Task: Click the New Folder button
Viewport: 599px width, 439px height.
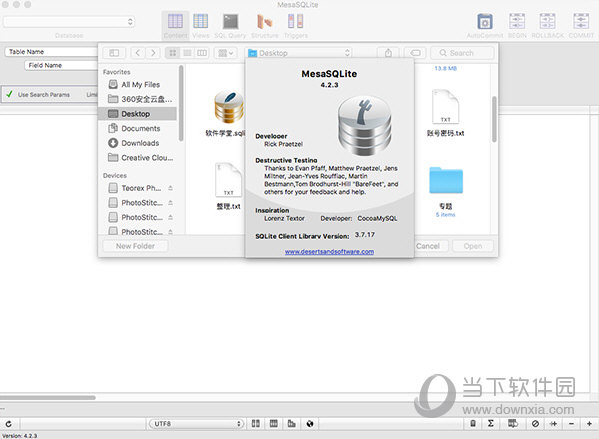Action: [135, 246]
